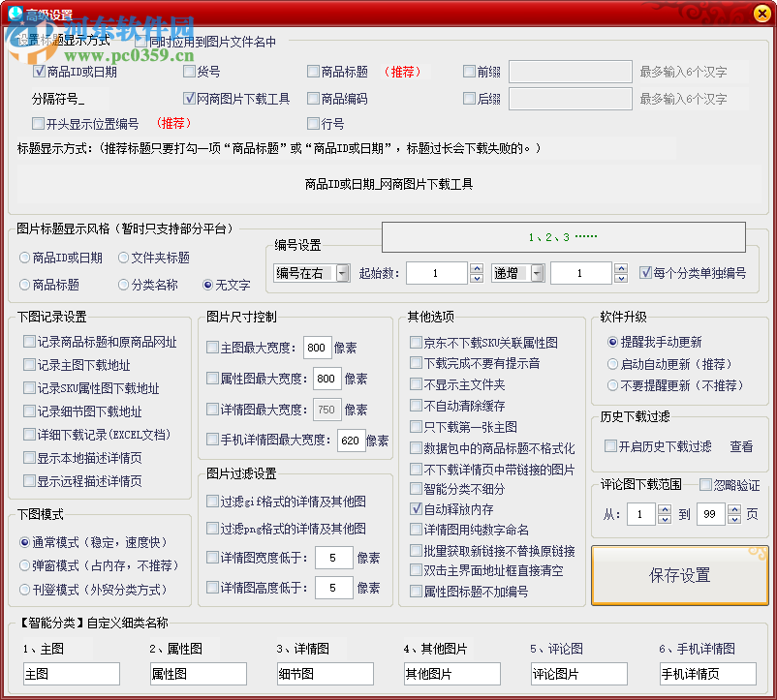Screen dimensions: 777x700
Task: Select the 商品标题 title style radio button
Action: [x=22, y=283]
